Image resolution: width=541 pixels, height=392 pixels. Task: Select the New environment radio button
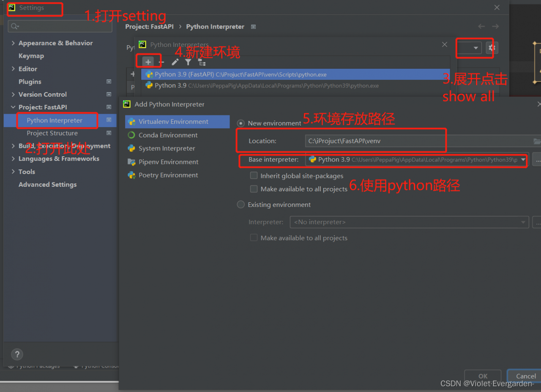[241, 123]
